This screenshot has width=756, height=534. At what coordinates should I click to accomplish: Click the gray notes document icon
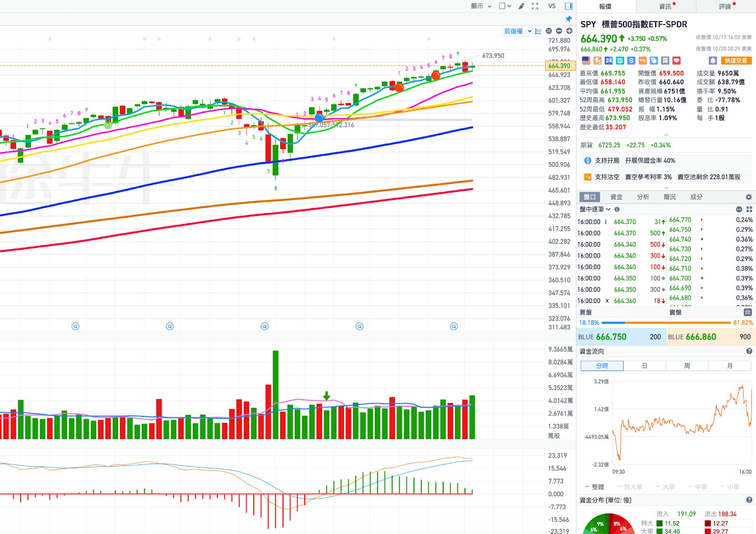pyautogui.click(x=665, y=60)
